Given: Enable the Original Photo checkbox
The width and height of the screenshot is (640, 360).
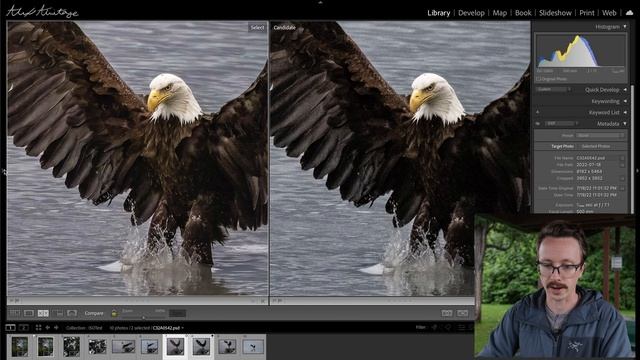Looking at the screenshot, I should [x=538, y=79].
